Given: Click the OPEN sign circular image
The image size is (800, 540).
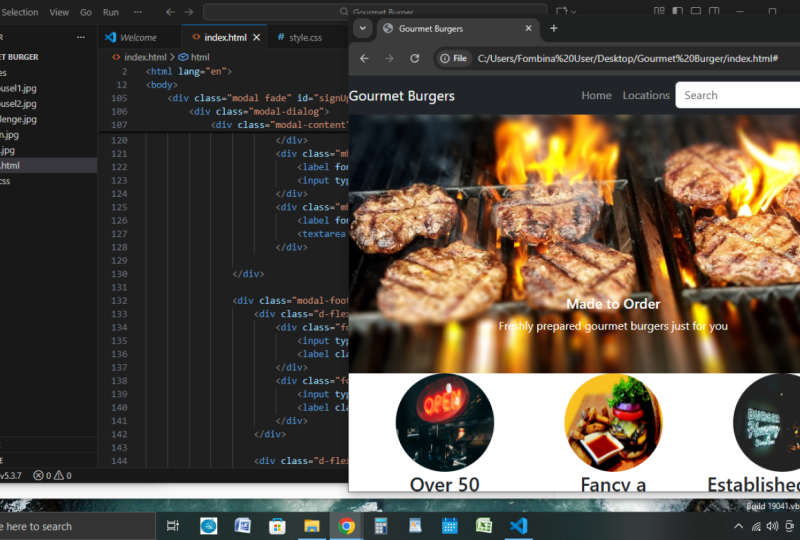Looking at the screenshot, I should click(444, 423).
